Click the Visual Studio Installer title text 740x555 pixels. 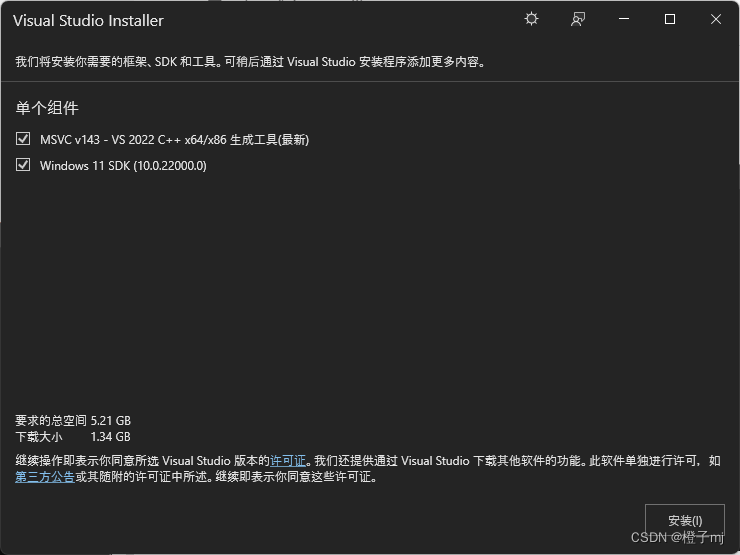pyautogui.click(x=88, y=21)
